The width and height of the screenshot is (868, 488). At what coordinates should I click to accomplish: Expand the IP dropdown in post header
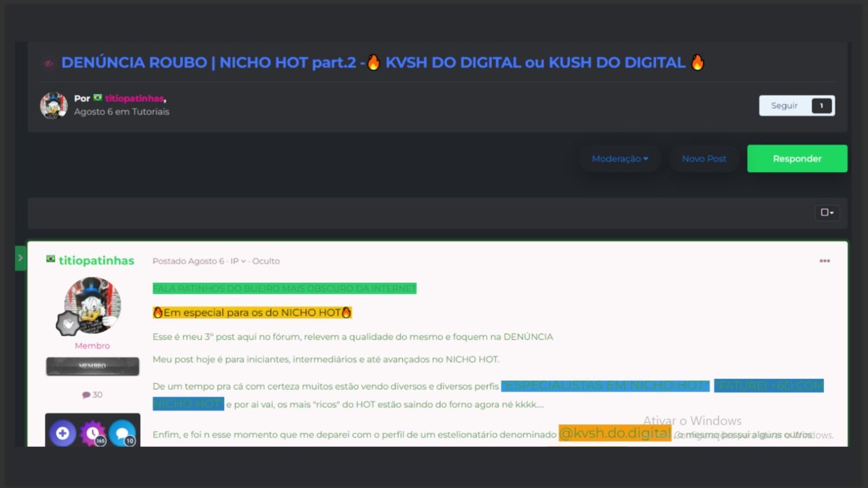coord(238,261)
